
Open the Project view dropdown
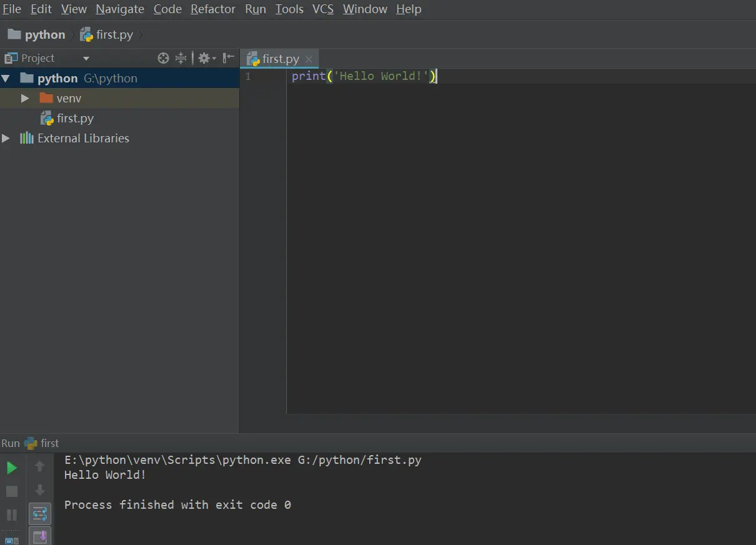point(86,58)
